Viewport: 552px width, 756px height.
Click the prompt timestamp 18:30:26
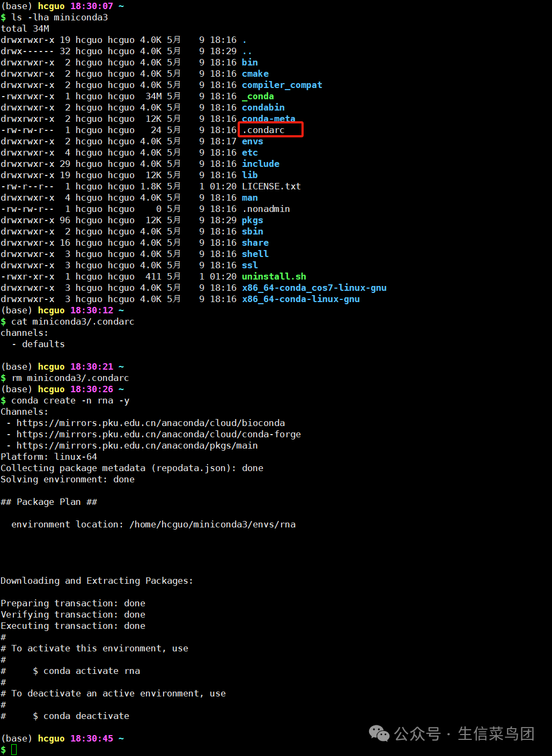pos(92,389)
